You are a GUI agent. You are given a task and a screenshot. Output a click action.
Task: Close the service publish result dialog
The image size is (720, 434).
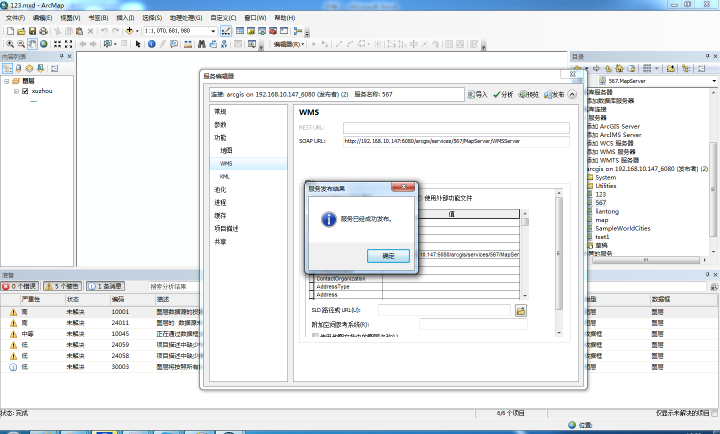[403, 186]
